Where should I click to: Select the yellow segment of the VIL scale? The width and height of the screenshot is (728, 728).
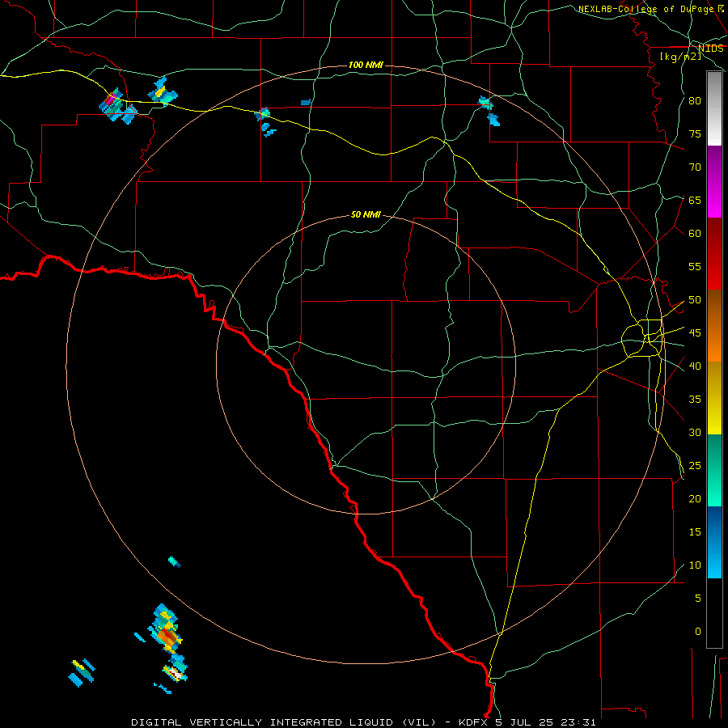714,398
